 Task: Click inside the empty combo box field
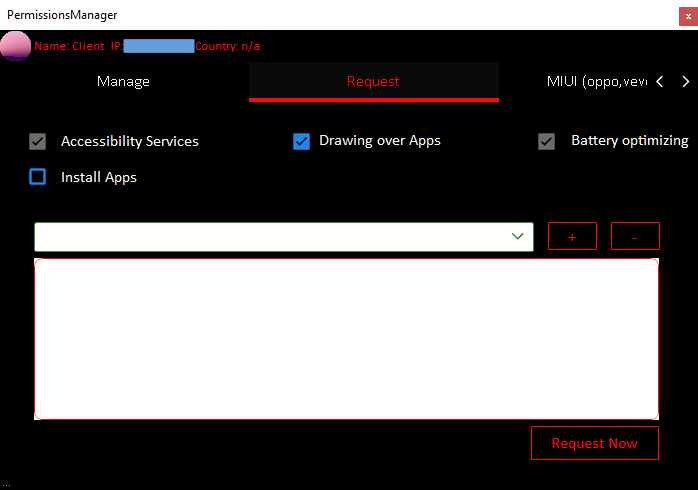(x=270, y=237)
